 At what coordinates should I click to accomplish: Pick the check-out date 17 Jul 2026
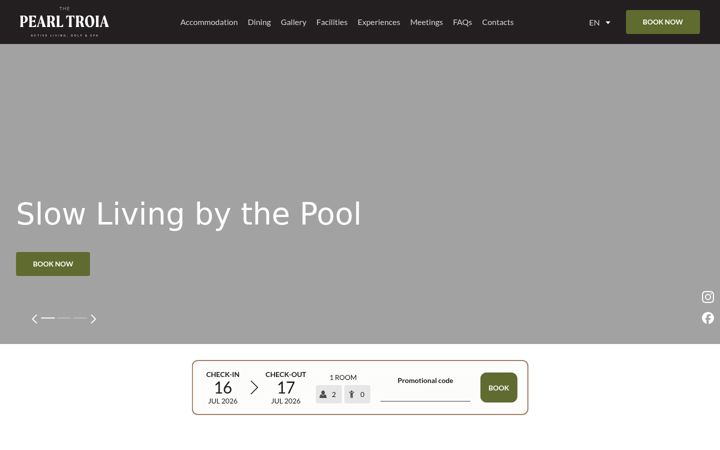(x=286, y=388)
